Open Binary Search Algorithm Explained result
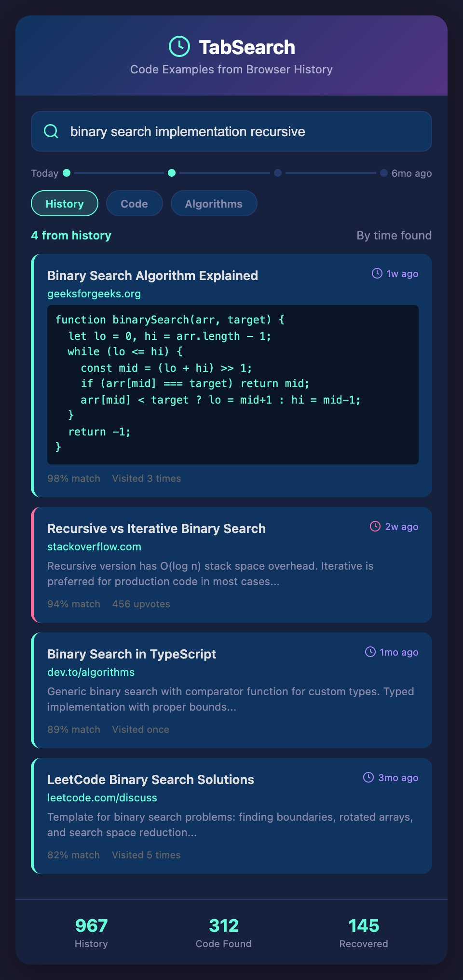 152,276
